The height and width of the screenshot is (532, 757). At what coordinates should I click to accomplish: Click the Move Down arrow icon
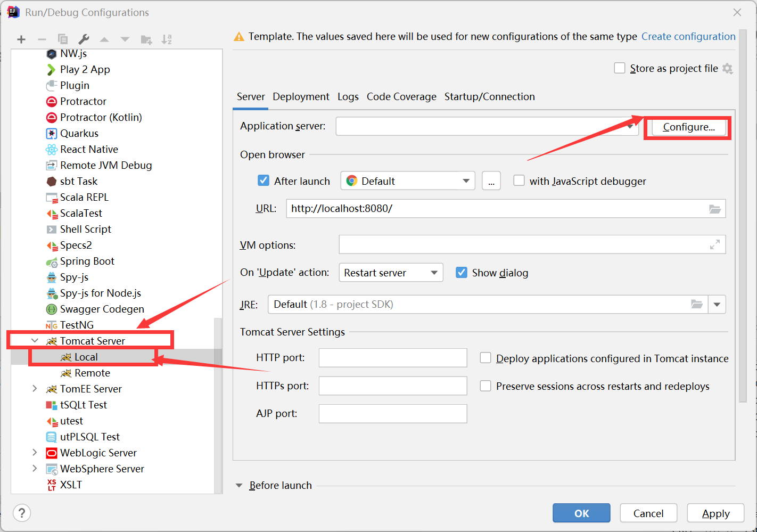point(125,39)
